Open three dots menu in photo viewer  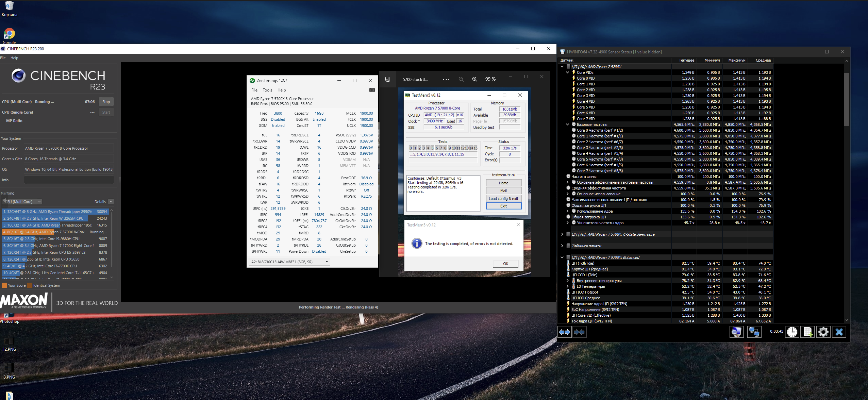[x=446, y=79]
